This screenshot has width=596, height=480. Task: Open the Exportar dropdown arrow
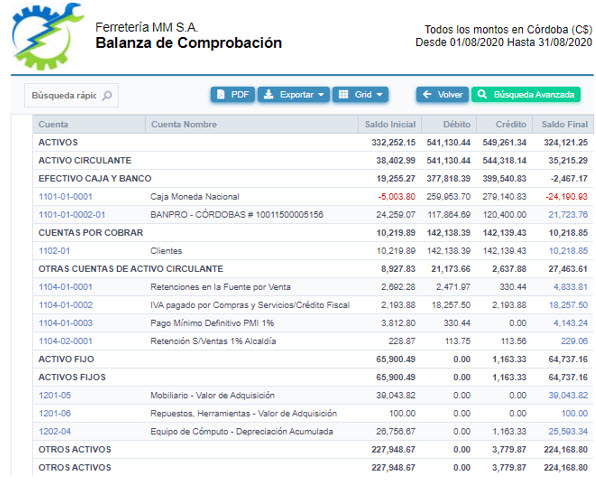click(x=321, y=95)
